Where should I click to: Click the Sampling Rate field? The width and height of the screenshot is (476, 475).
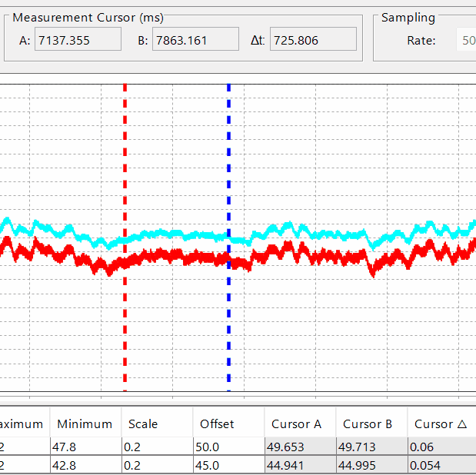pos(466,40)
